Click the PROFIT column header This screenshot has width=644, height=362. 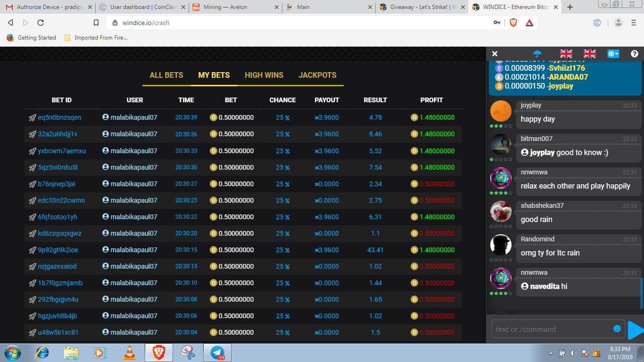pyautogui.click(x=432, y=100)
